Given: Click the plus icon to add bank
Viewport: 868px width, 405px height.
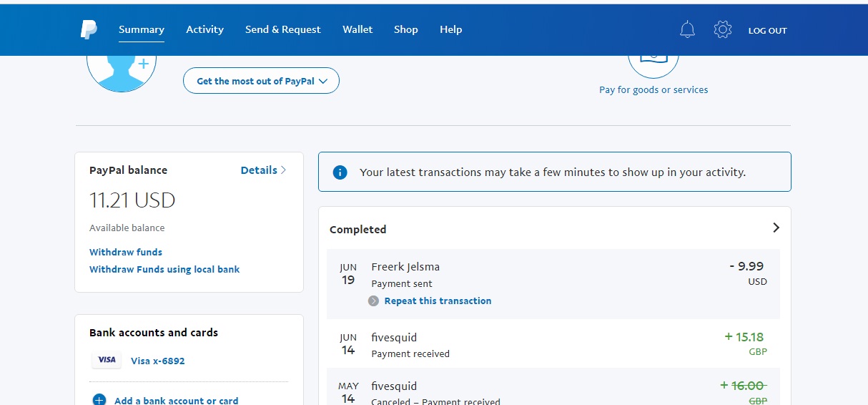Looking at the screenshot, I should click(x=99, y=401).
